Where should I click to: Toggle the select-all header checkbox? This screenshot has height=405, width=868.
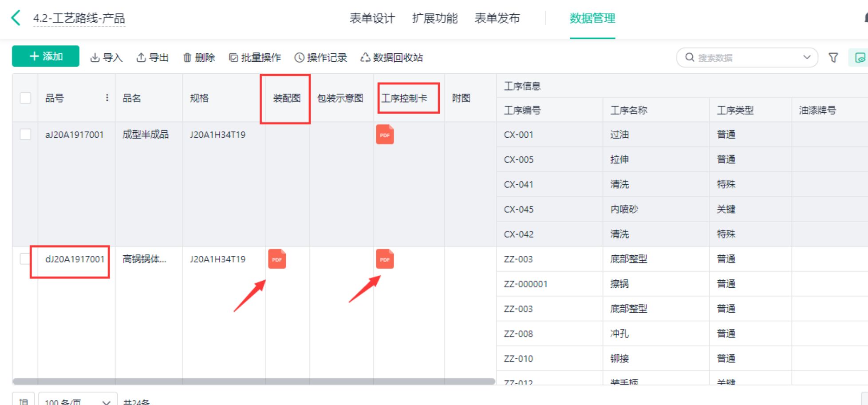coord(26,98)
